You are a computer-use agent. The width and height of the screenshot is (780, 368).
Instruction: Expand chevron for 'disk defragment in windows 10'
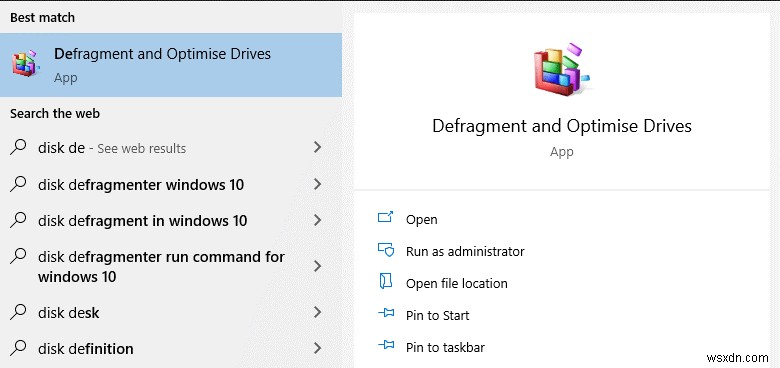click(317, 220)
